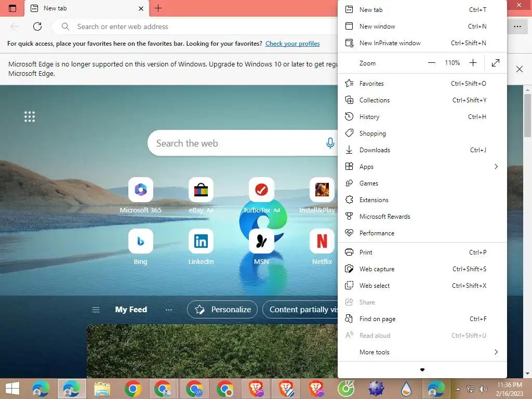Click the menu scroll-down arrow
Image resolution: width=532 pixels, height=399 pixels.
pyautogui.click(x=422, y=369)
